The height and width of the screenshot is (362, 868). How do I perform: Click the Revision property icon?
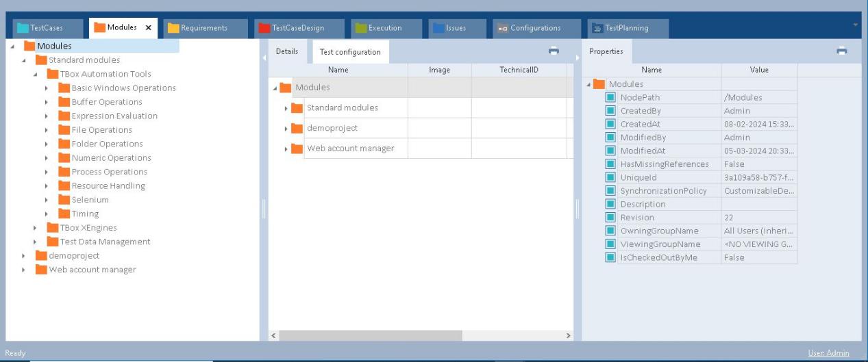(x=610, y=218)
